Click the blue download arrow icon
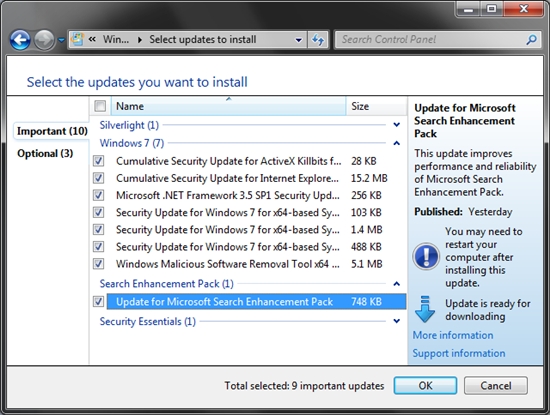550x415 pixels. 425,309
